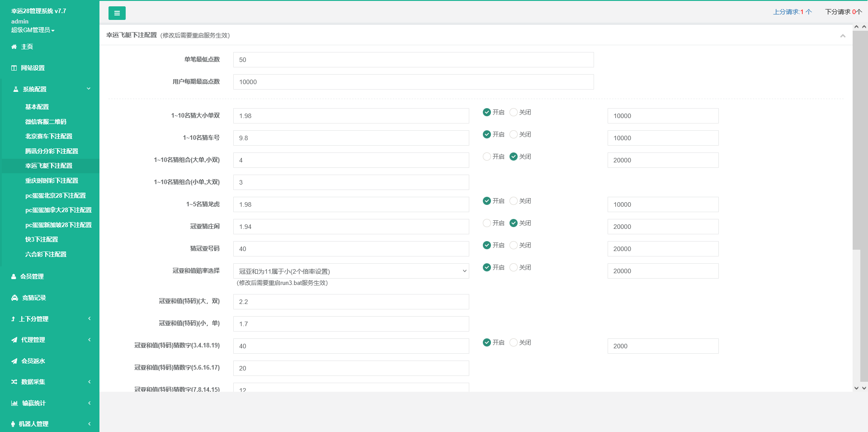Open 北京赛车下注配置 submenu item
This screenshot has height=432, width=868.
[50, 136]
